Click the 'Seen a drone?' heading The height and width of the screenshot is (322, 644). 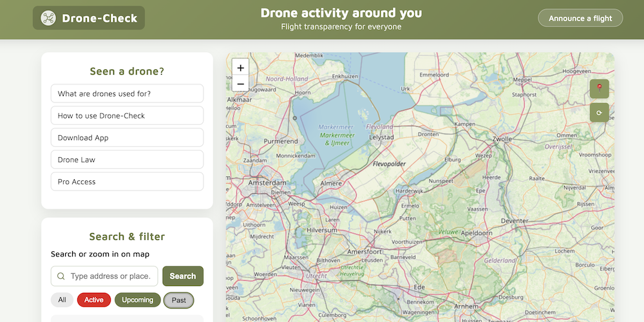pos(127,71)
